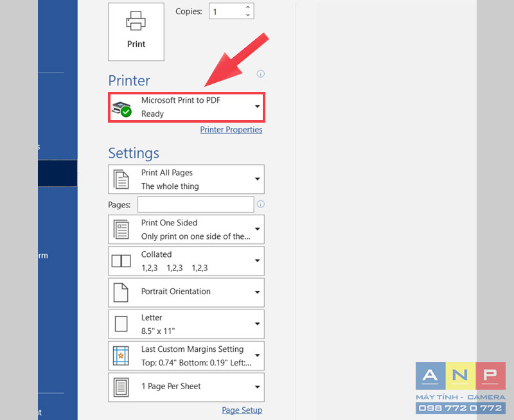Expand the Collated dropdown

click(x=186, y=261)
